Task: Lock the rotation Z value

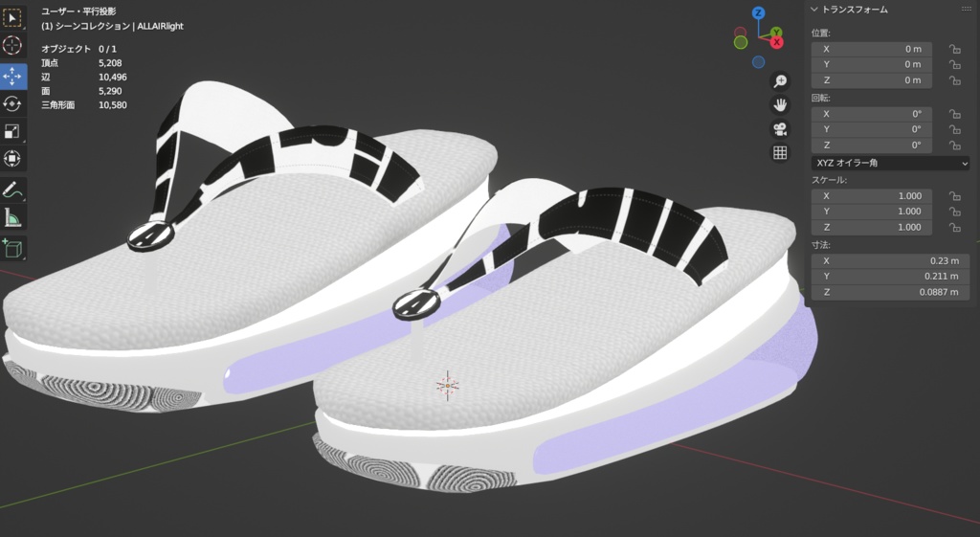Action: [x=954, y=145]
